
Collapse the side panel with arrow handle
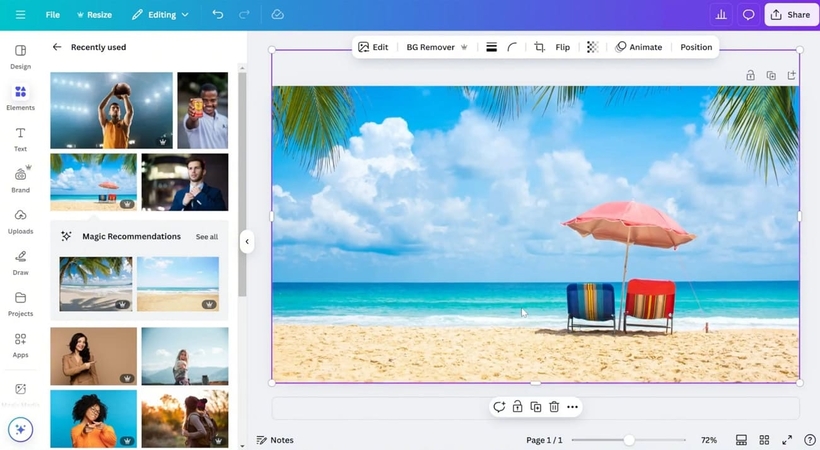tap(247, 242)
